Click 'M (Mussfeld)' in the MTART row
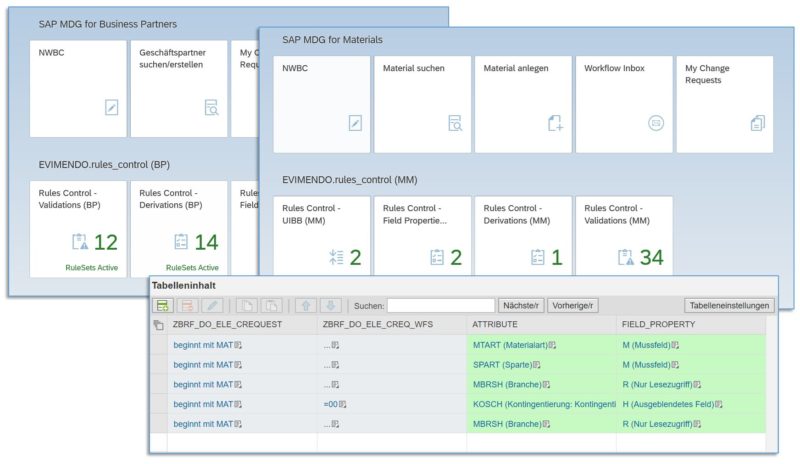 (646, 346)
